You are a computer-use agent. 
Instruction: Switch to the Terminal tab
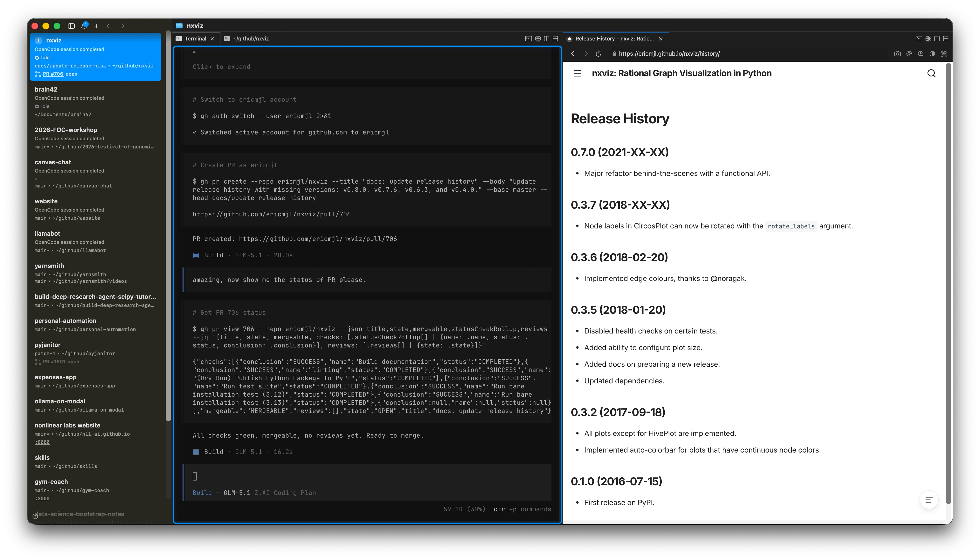[196, 39]
